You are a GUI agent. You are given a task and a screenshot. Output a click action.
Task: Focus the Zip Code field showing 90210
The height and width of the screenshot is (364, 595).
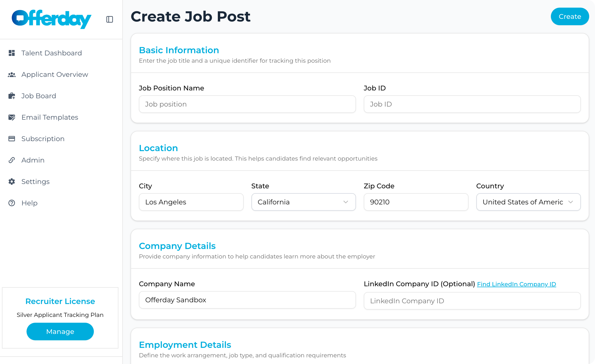pos(416,202)
